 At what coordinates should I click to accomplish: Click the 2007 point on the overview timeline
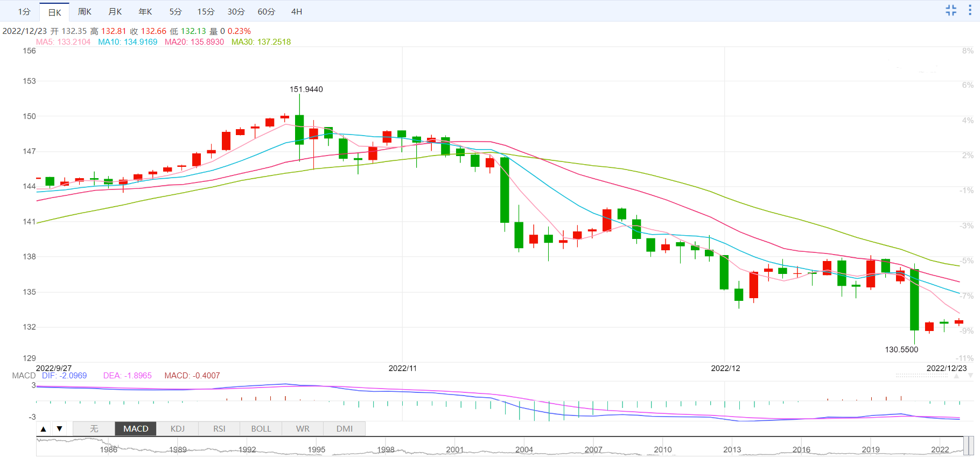(593, 449)
